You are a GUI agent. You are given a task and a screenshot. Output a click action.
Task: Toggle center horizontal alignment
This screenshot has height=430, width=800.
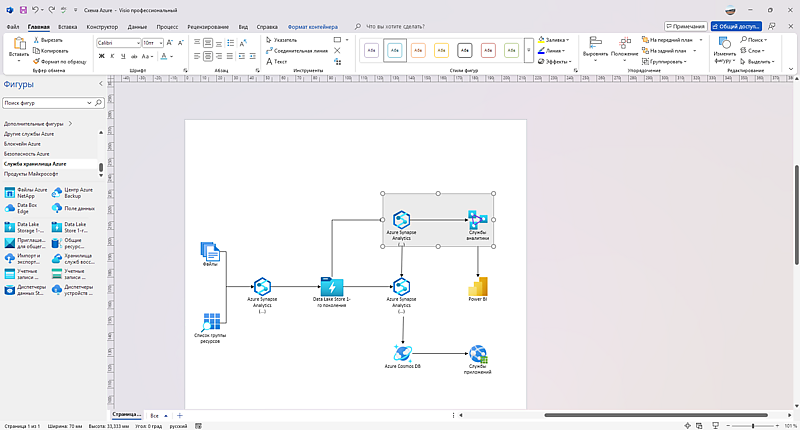pyautogui.click(x=208, y=56)
